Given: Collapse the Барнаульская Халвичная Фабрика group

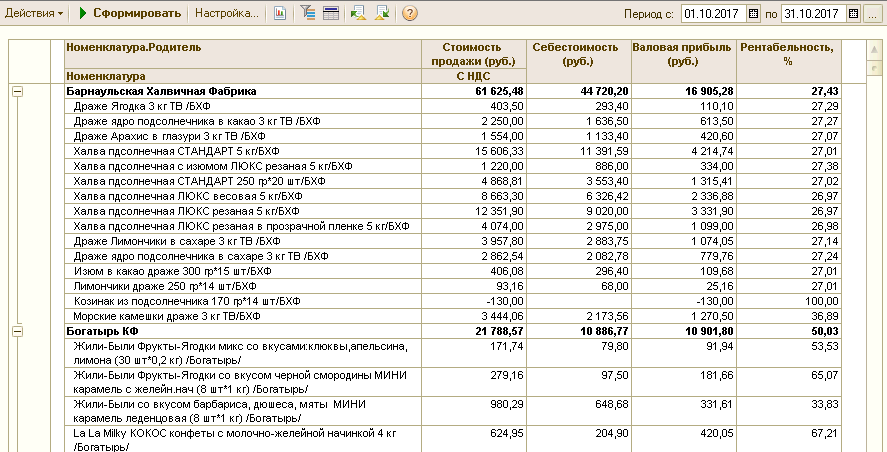Looking at the screenshot, I should click(x=17, y=91).
